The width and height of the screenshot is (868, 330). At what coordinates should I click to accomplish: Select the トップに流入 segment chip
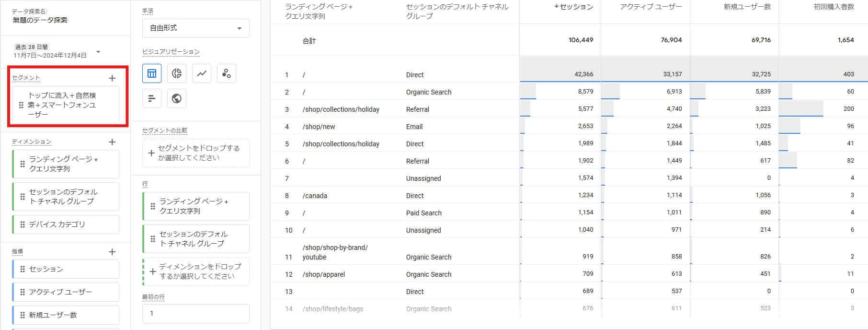click(x=66, y=105)
